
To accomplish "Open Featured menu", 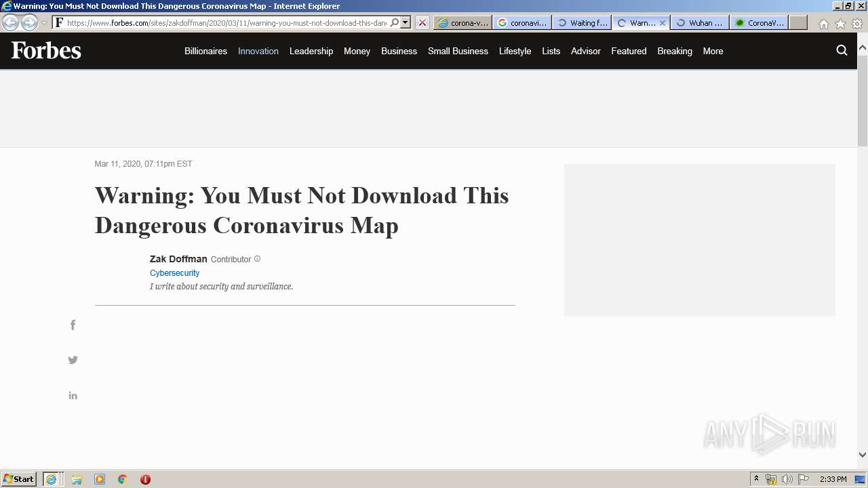I will pyautogui.click(x=629, y=51).
